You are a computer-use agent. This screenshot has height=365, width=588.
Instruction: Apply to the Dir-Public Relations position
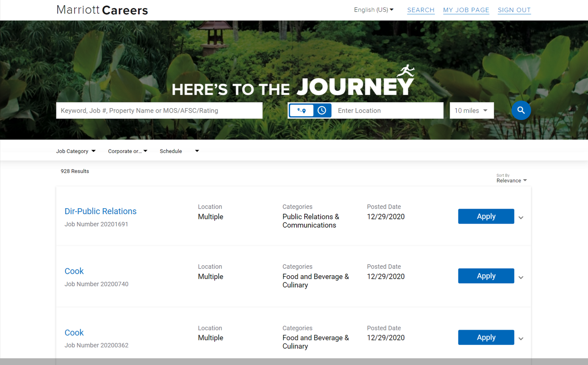coord(486,216)
